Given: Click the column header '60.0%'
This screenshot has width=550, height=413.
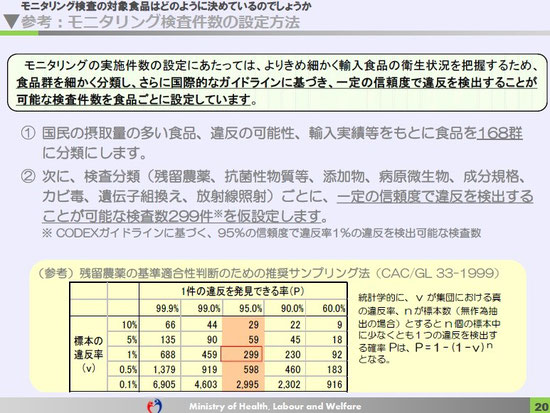Looking at the screenshot, I should (x=334, y=308).
